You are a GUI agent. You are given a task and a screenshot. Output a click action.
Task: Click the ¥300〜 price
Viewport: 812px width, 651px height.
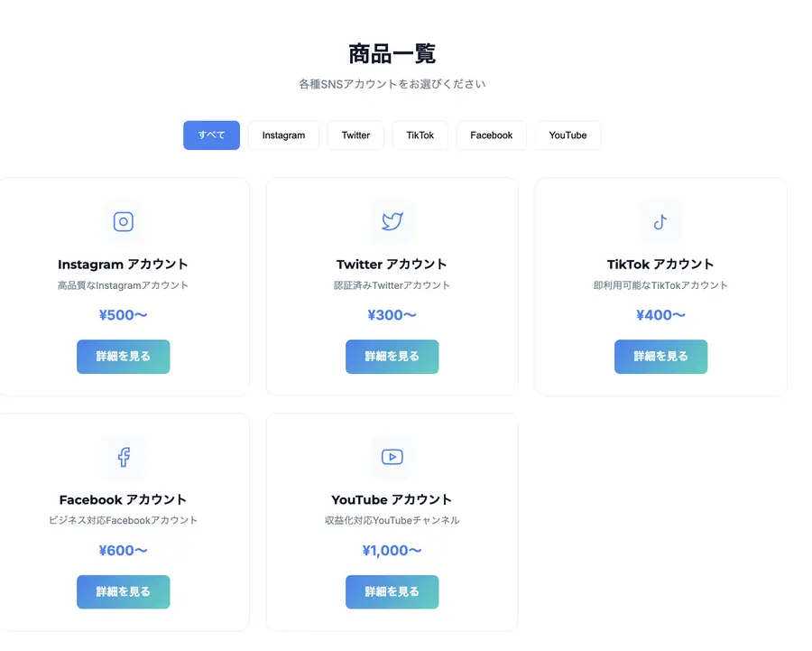pyautogui.click(x=392, y=315)
